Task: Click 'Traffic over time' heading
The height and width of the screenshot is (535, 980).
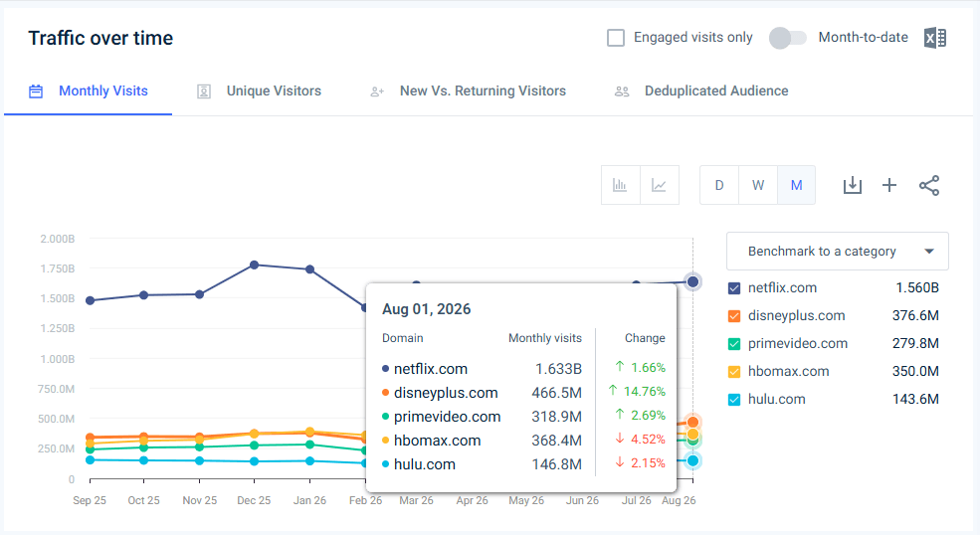Action: coord(100,38)
